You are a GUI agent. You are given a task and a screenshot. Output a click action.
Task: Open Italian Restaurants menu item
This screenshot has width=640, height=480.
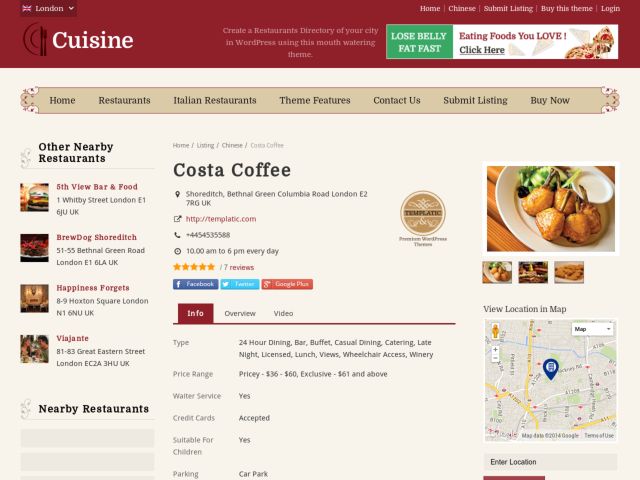(215, 100)
